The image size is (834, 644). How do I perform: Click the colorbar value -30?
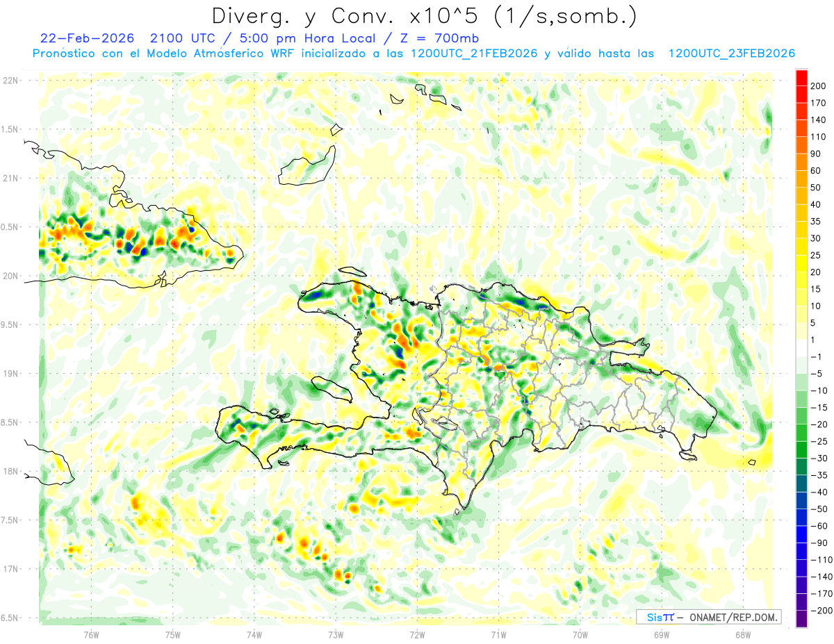820,459
